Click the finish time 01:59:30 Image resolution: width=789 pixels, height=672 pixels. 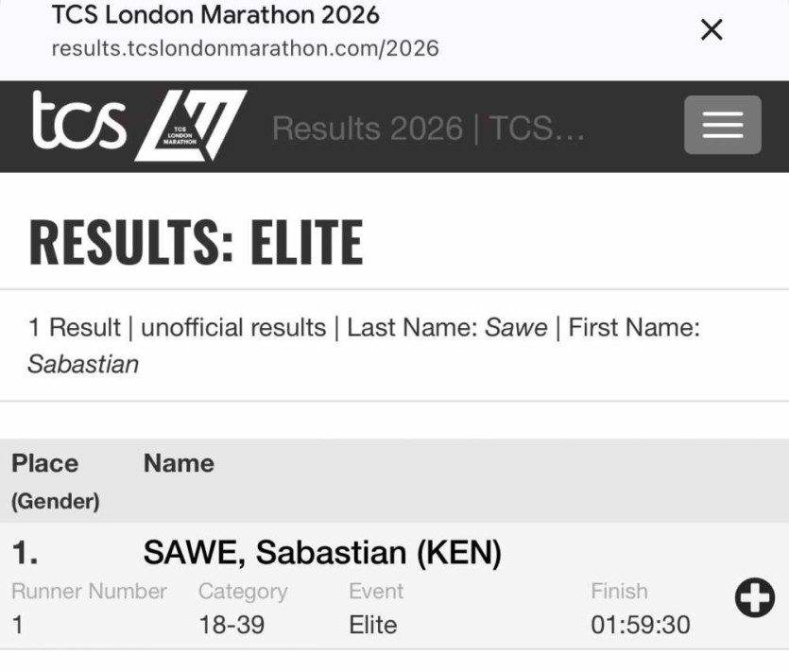[x=640, y=625]
